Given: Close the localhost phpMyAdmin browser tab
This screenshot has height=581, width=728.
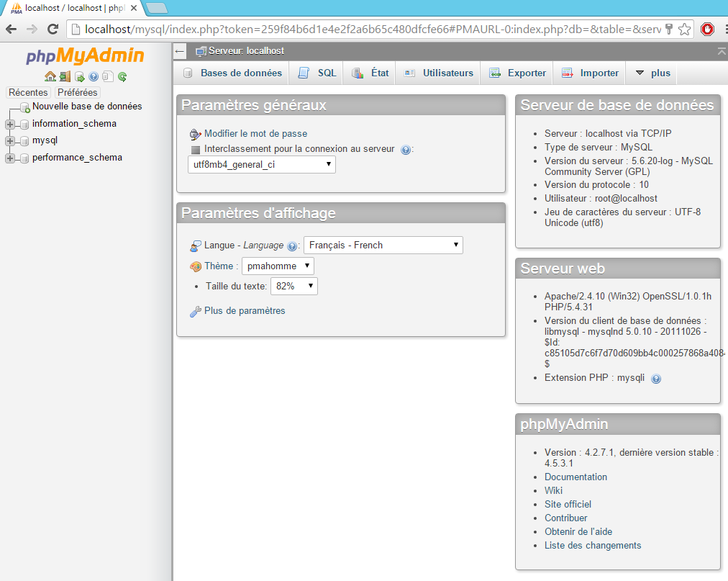Looking at the screenshot, I should point(134,8).
